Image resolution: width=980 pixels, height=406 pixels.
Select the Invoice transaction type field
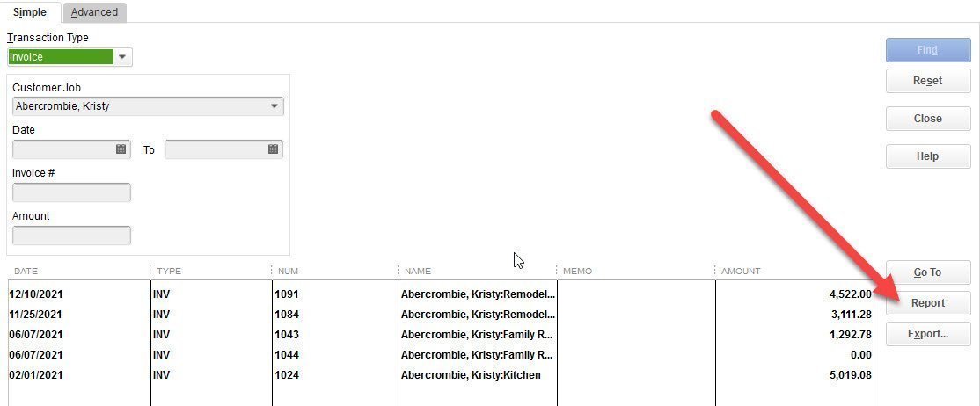pyautogui.click(x=61, y=57)
